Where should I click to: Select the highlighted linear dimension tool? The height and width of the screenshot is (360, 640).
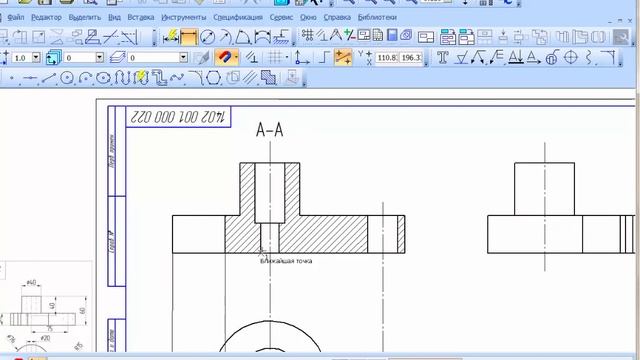(189, 37)
